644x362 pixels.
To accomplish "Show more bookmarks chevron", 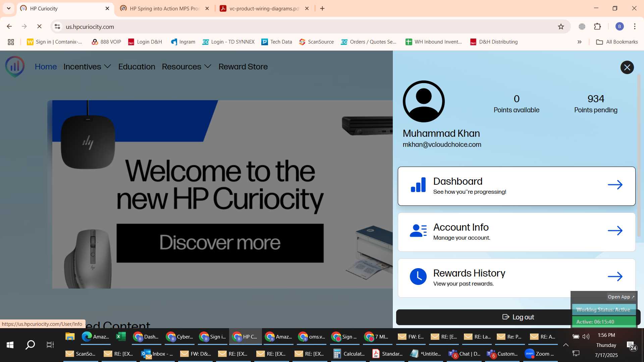I will (579, 42).
